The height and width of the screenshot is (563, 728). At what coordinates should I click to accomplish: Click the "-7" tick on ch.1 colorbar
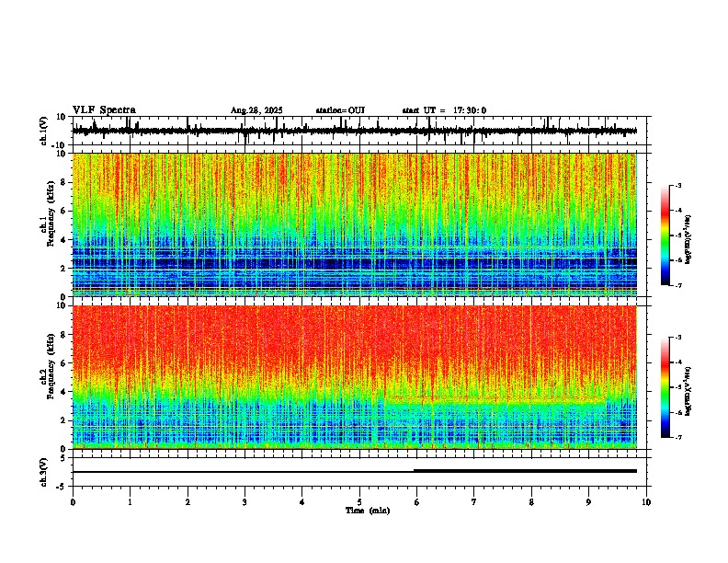tap(677, 285)
